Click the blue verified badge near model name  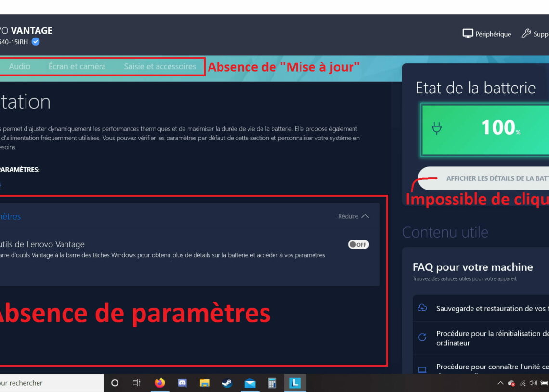(36, 42)
